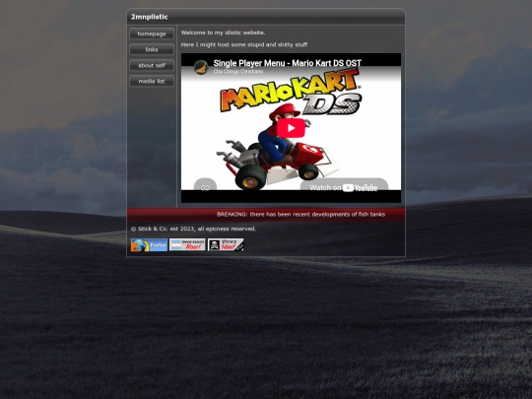Image resolution: width=532 pixels, height=399 pixels.
Task: Click the 2mnplistic site title
Action: 150,17
